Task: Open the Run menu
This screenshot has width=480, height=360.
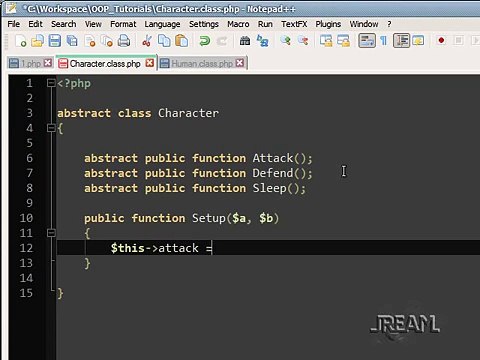Action: pyautogui.click(x=265, y=24)
